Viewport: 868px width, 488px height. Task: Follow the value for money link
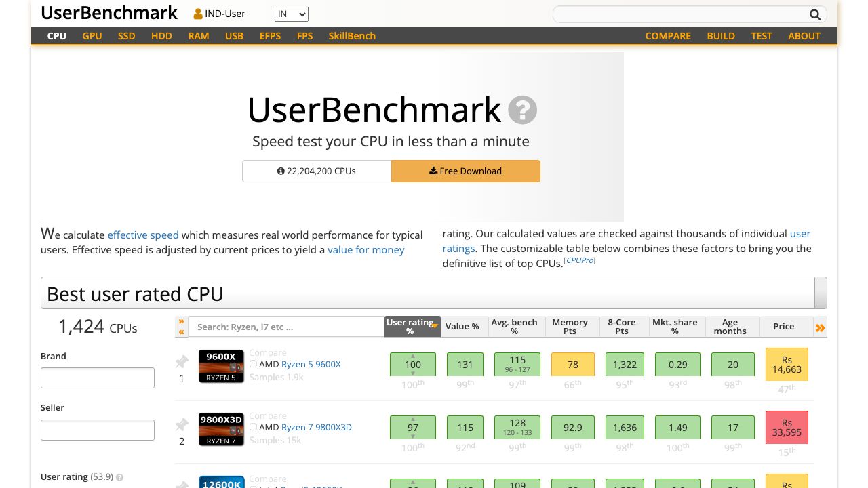[x=366, y=250]
